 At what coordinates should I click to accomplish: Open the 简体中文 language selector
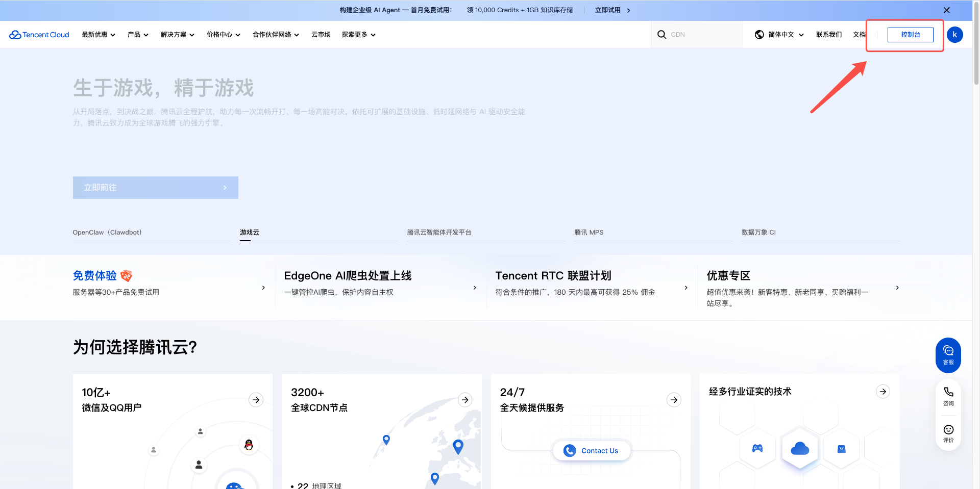pos(779,35)
